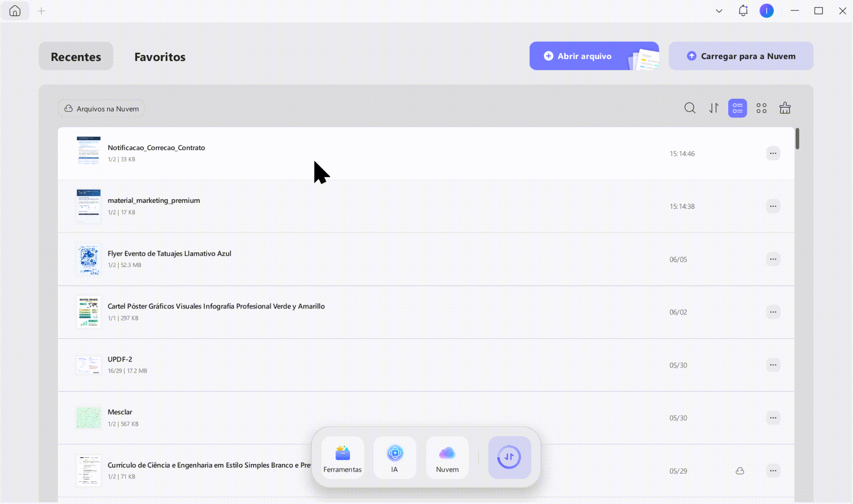The image size is (853, 504).
Task: Maximize the application window
Action: coord(818,11)
